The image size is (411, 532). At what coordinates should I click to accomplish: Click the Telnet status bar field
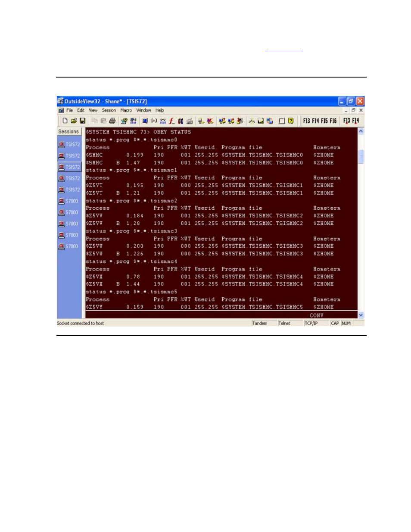(290, 324)
